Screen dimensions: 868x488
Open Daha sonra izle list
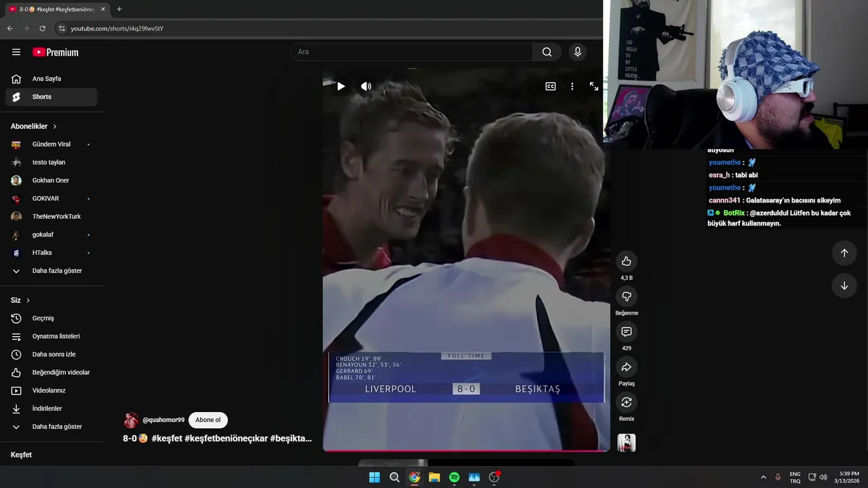[52, 354]
